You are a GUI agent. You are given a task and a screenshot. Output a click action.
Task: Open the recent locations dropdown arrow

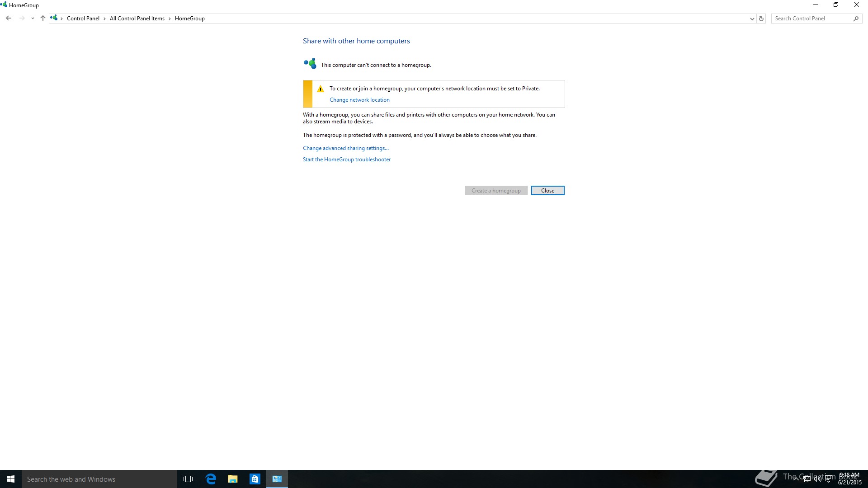click(x=33, y=19)
